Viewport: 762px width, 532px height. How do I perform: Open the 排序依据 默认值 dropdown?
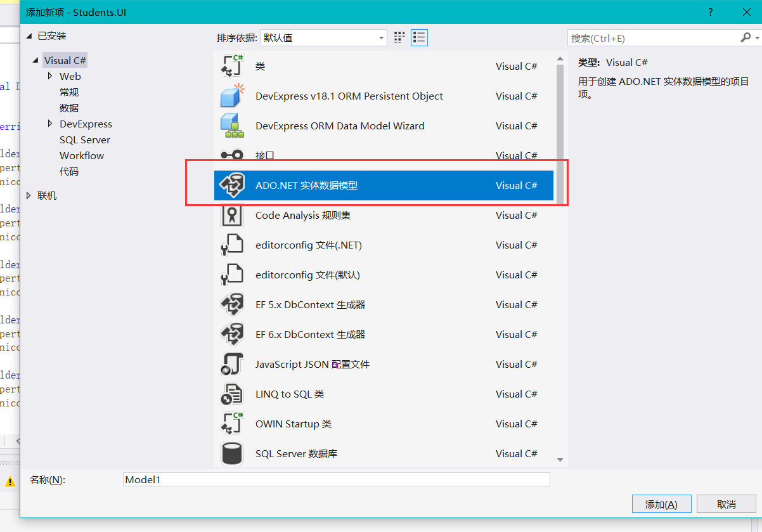[324, 38]
